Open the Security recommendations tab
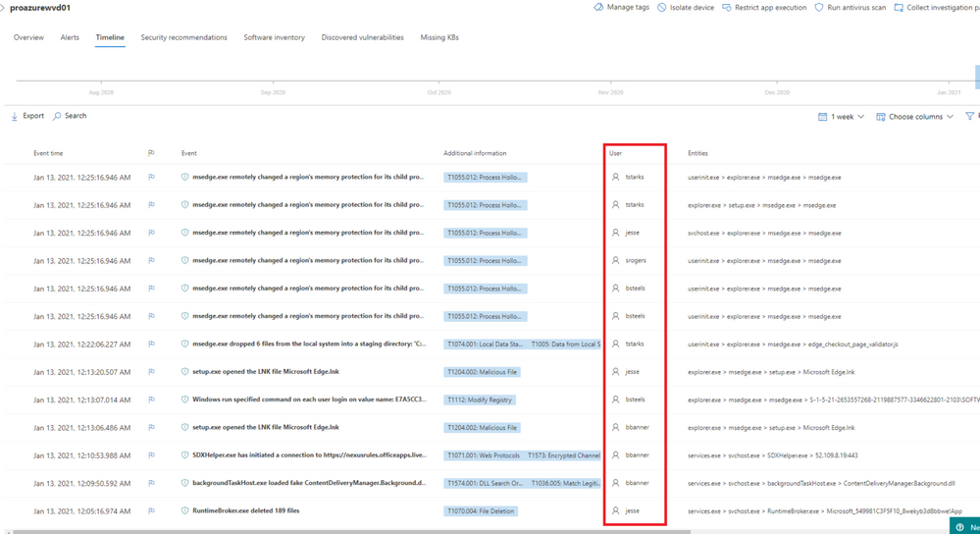This screenshot has height=534, width=980. [183, 37]
